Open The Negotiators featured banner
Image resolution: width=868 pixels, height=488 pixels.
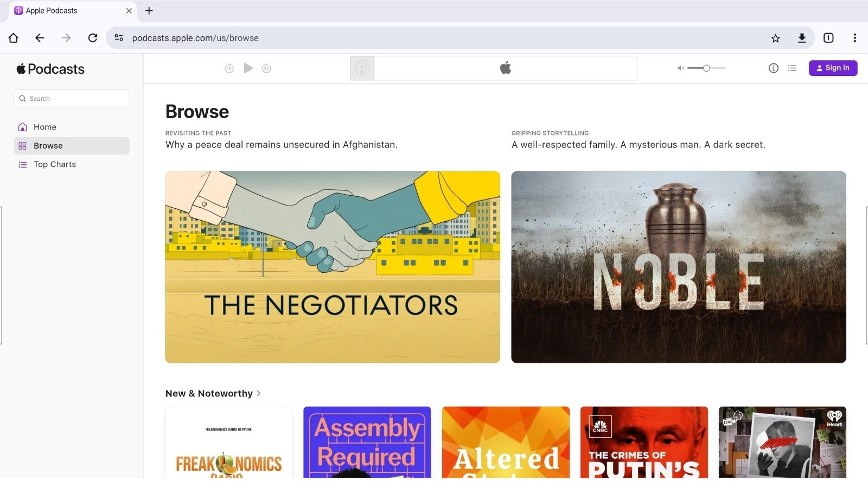[333, 267]
